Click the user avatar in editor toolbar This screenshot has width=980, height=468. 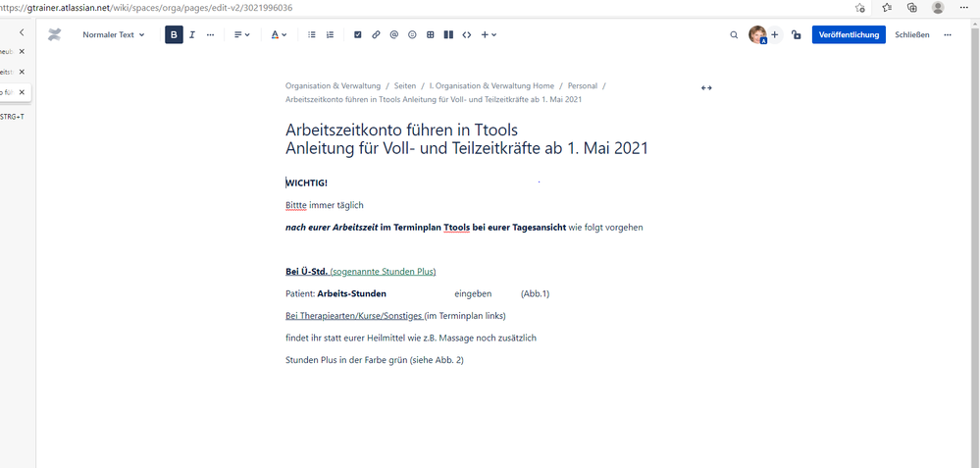757,35
